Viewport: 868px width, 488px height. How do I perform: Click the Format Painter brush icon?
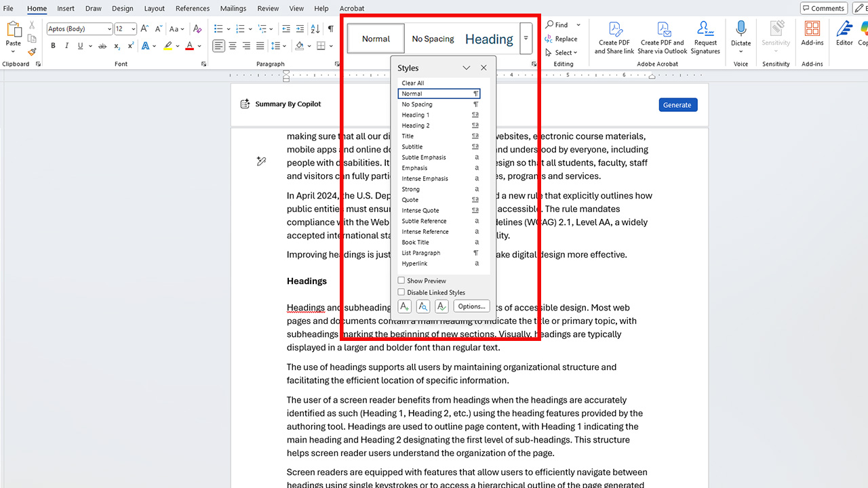tap(32, 52)
